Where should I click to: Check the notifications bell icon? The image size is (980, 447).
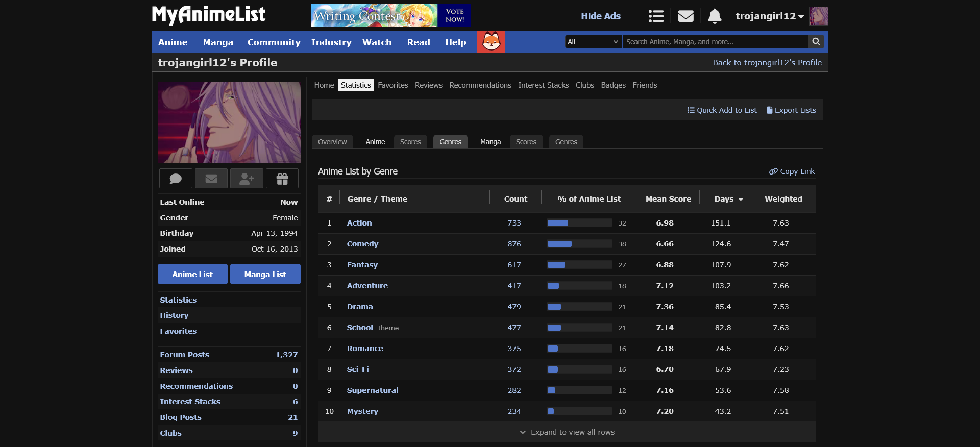click(x=715, y=16)
